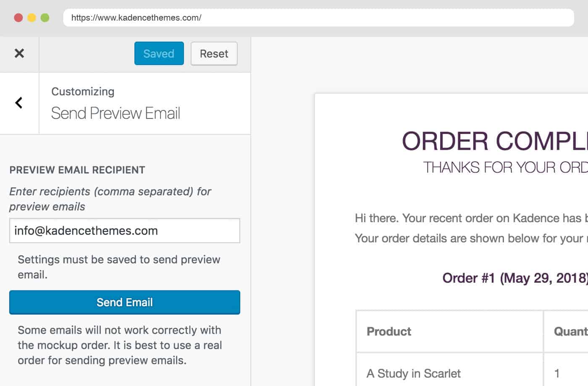Click the blue Saved button
This screenshot has height=386, width=588.
[159, 53]
